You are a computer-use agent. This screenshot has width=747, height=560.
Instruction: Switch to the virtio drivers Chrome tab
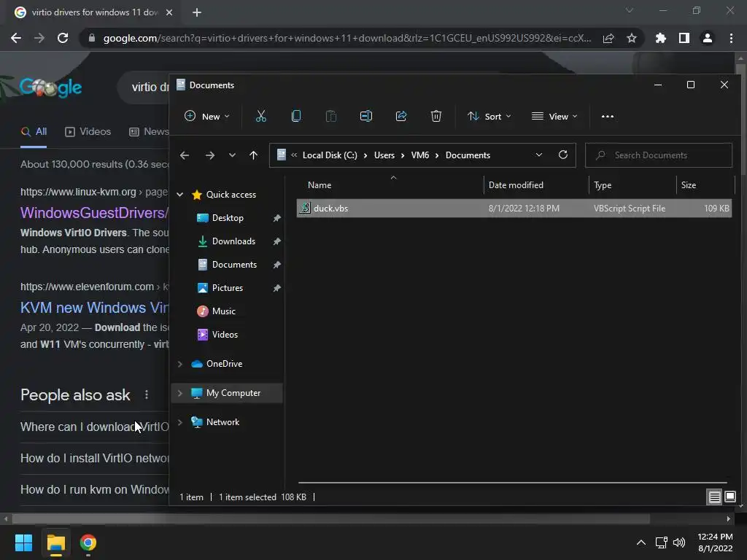coord(94,12)
